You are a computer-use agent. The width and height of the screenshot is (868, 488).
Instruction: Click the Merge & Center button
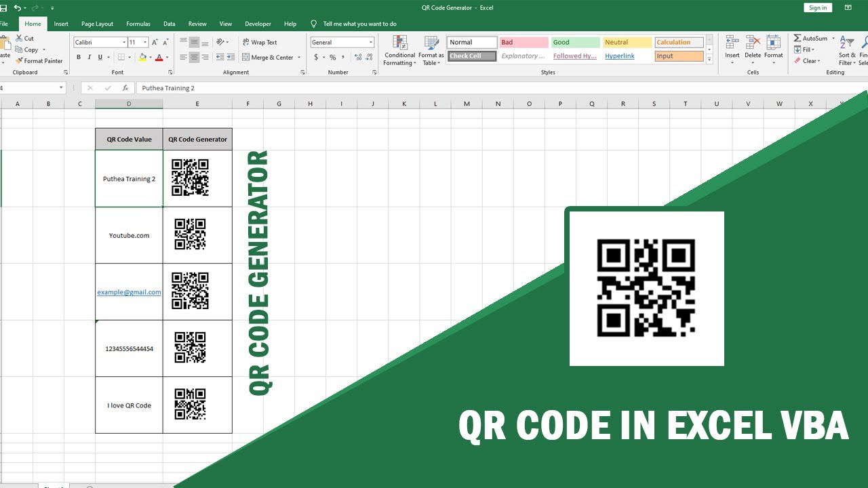coord(267,58)
